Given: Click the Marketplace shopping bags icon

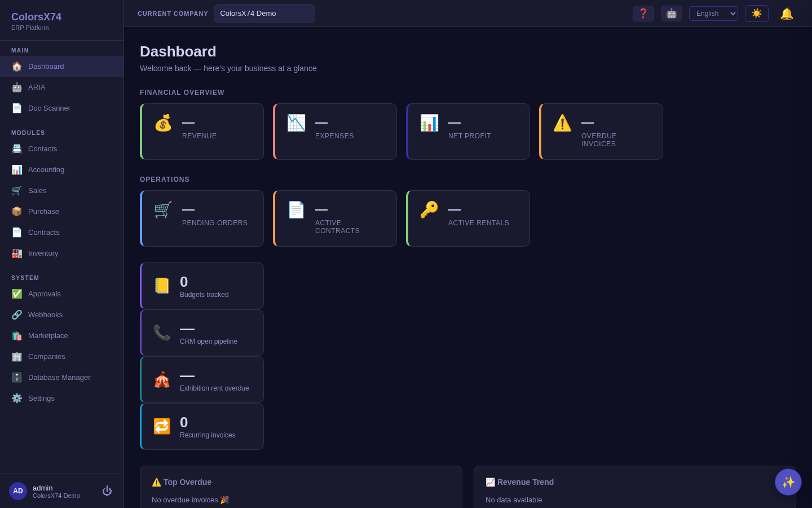Looking at the screenshot, I should (x=17, y=336).
